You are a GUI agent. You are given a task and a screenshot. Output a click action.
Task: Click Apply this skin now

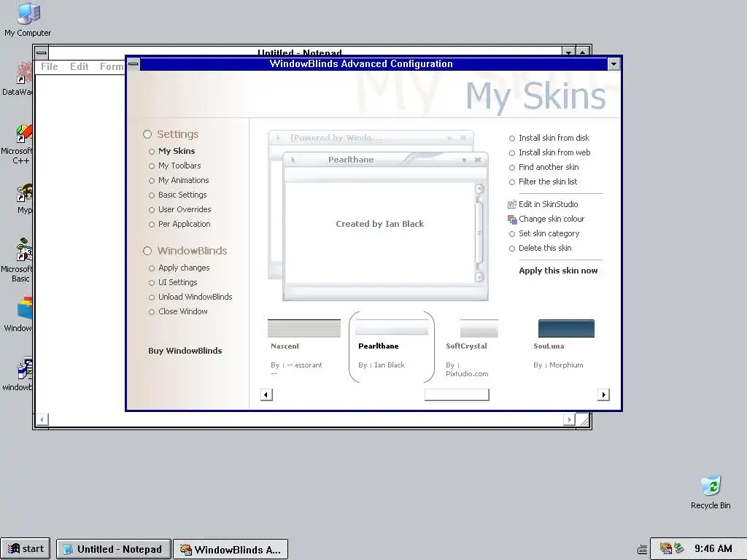click(x=558, y=271)
